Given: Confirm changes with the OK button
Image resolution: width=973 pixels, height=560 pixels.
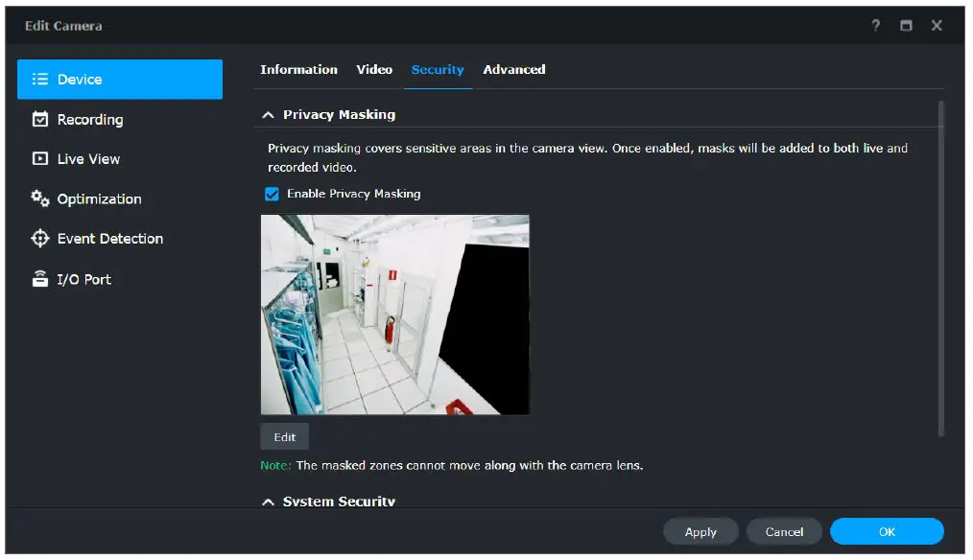Looking at the screenshot, I should (886, 531).
